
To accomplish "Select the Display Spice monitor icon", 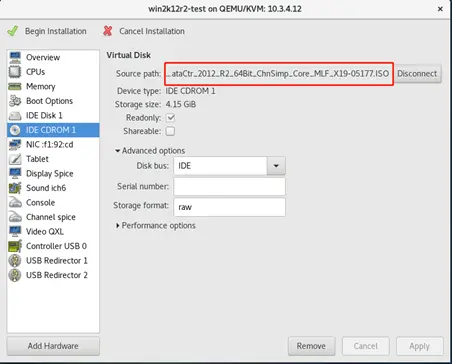I will click(15, 173).
